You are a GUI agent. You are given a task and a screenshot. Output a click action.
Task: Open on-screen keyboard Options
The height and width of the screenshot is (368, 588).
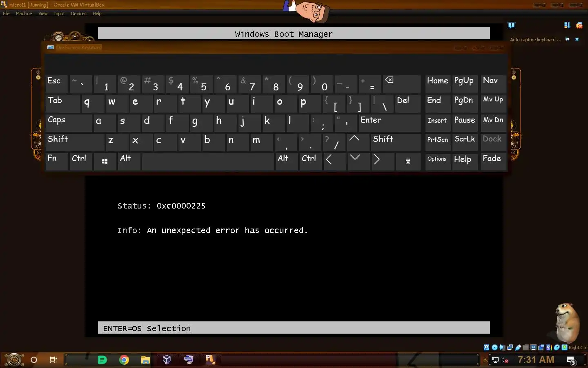click(x=438, y=162)
